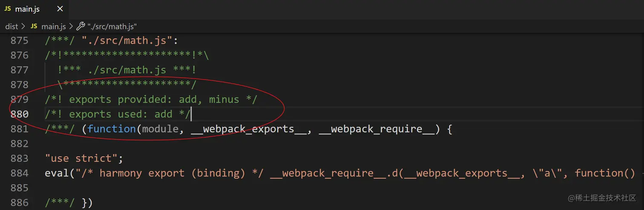Click the eval call on line 884
Viewport: 644px width, 210px height.
point(57,173)
